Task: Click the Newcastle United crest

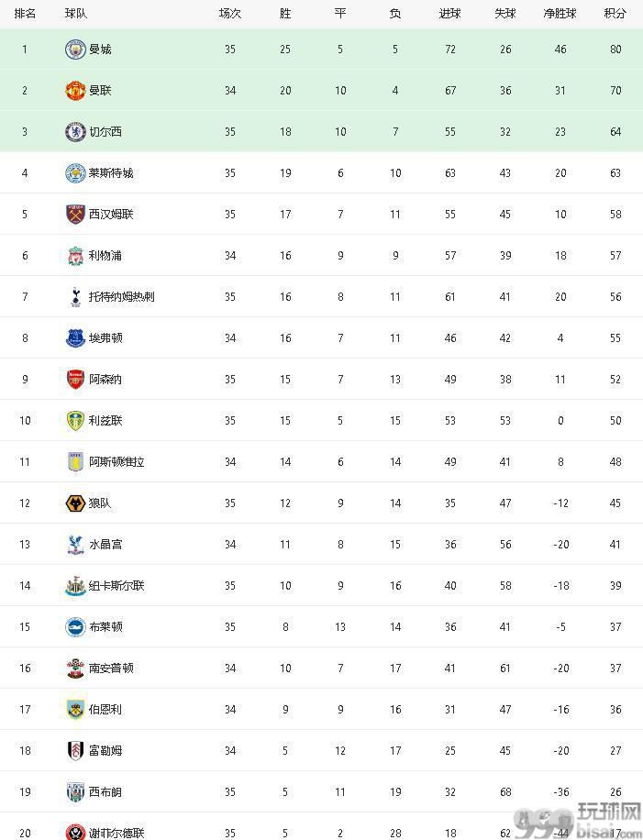Action: [75, 586]
